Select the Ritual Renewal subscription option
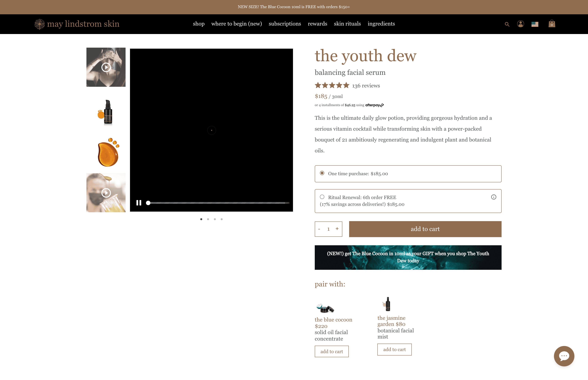This screenshot has height=380, width=588. click(x=322, y=197)
